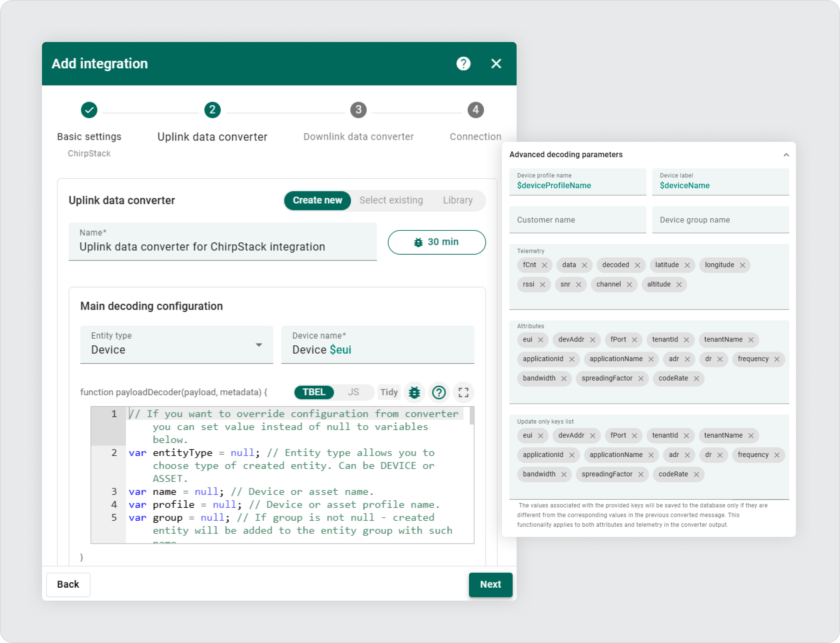
Task: Click the Back button
Action: tap(68, 585)
